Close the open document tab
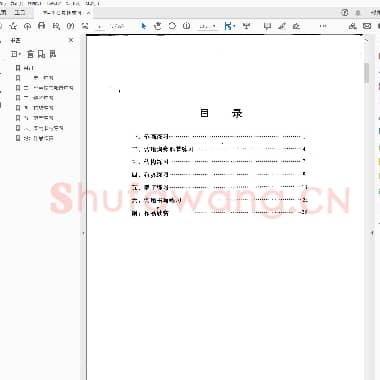This screenshot has height=380, width=380. point(88,13)
